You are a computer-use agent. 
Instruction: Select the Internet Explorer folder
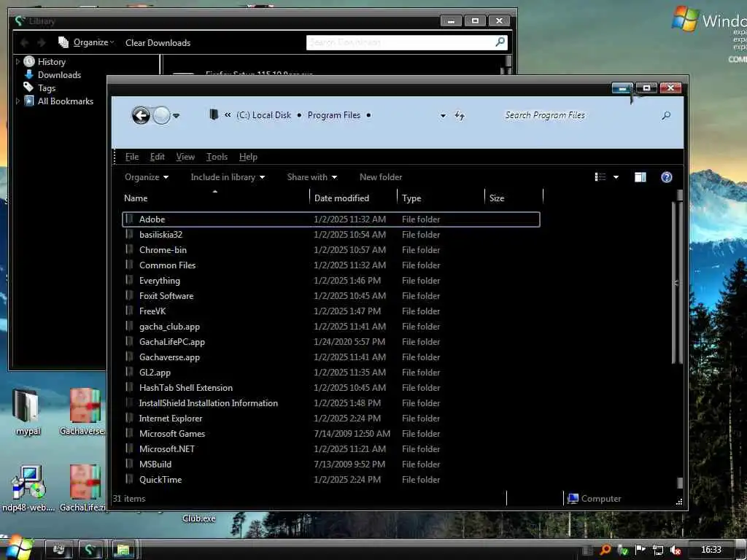(331, 419)
